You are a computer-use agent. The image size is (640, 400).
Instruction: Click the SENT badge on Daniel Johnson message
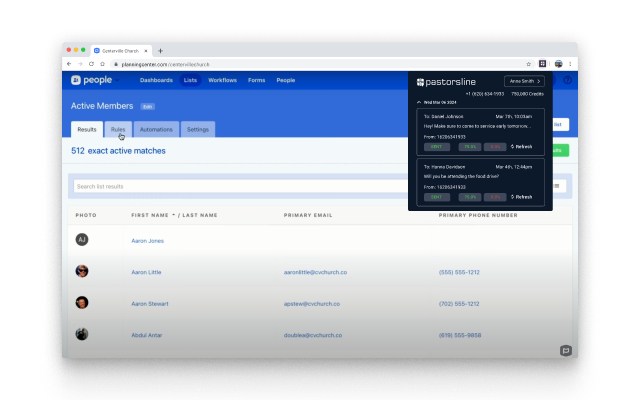(x=437, y=147)
